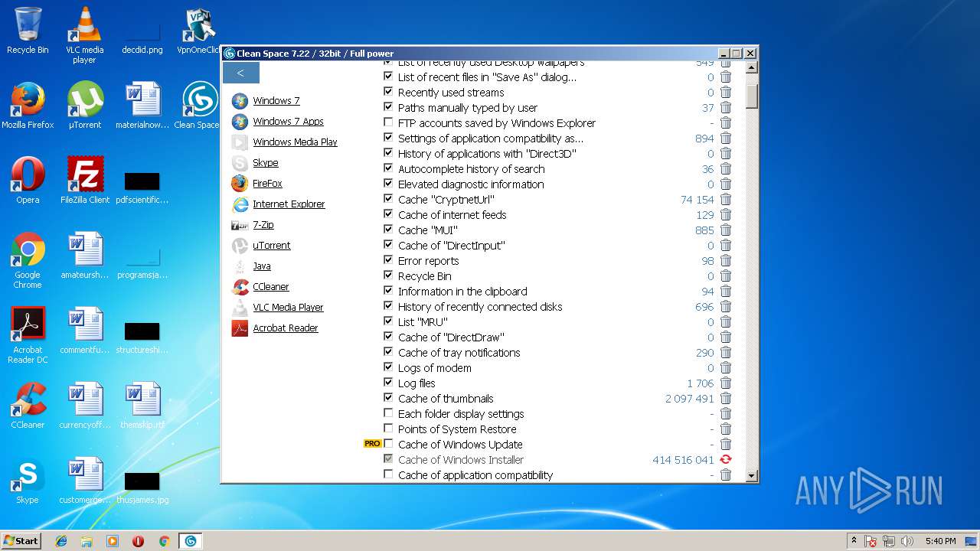Open the Opera desktop shortcut
Screen dimensions: 980x551
[x=28, y=181]
